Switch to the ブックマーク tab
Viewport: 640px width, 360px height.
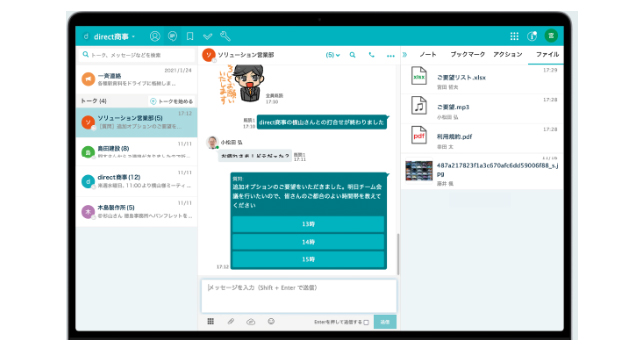point(467,54)
